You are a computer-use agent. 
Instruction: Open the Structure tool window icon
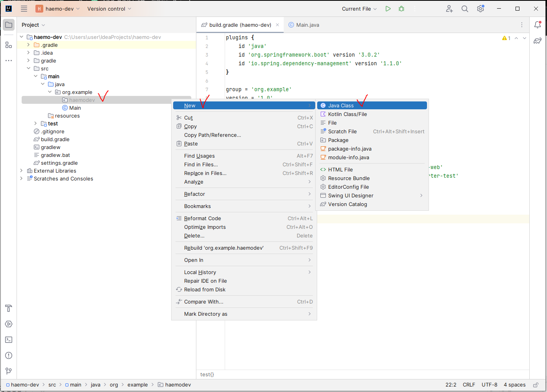coord(9,45)
